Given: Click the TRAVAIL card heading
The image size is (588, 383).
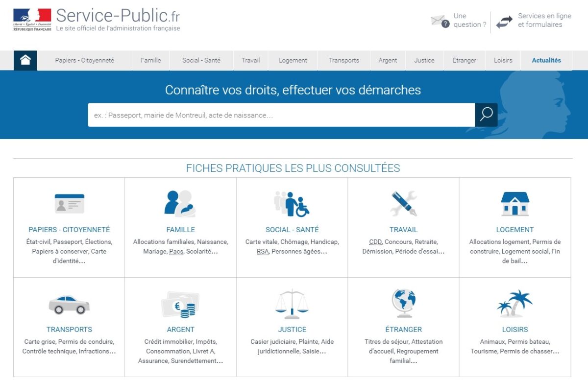Looking at the screenshot, I should pyautogui.click(x=404, y=230).
